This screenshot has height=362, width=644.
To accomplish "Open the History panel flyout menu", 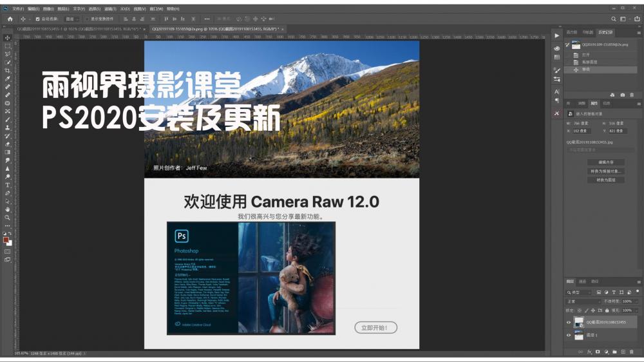I will point(639,32).
